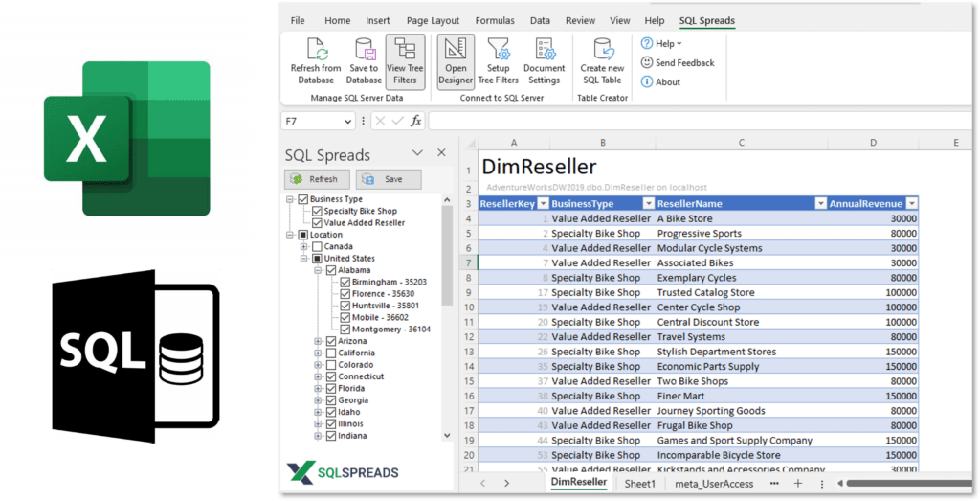Click cell 'Progressive Sports'
980x501 pixels.
coord(742,234)
